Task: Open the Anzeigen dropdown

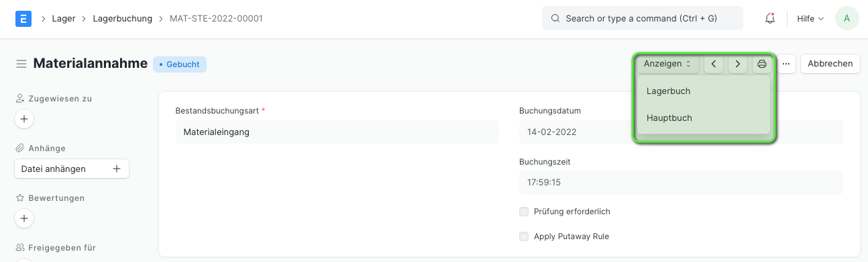Action: [667, 64]
